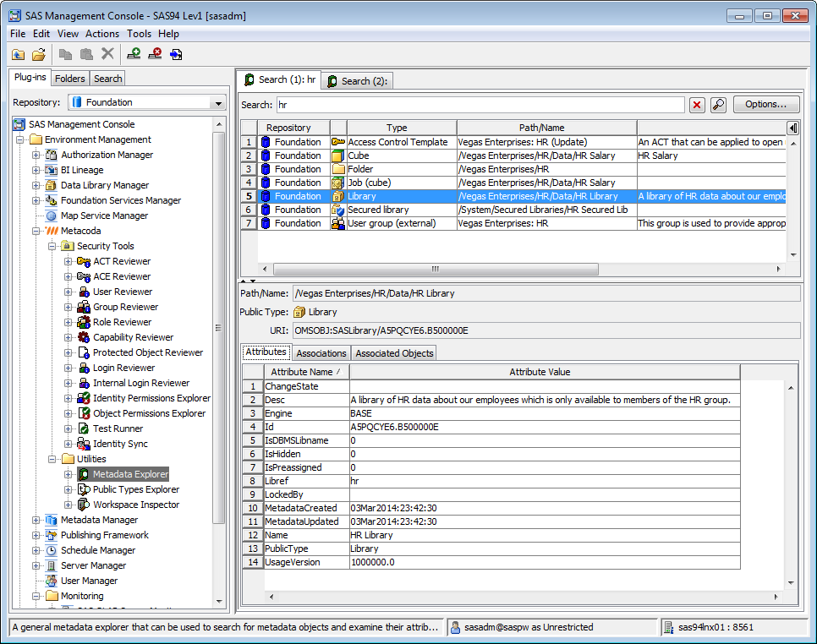The width and height of the screenshot is (817, 644).
Task: Click the sasadm@saspw status bar entry
Action: pyautogui.click(x=552, y=627)
